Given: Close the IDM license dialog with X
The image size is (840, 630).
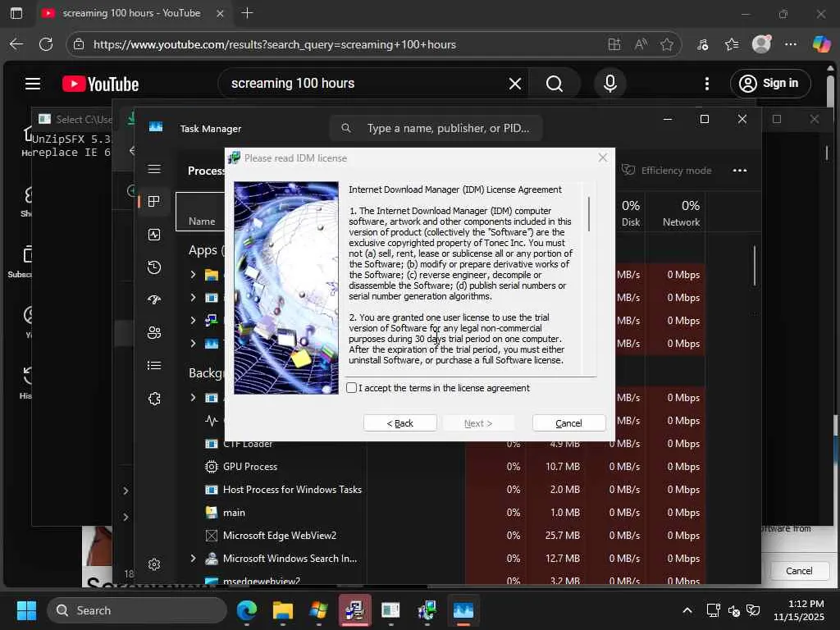Looking at the screenshot, I should tap(603, 157).
